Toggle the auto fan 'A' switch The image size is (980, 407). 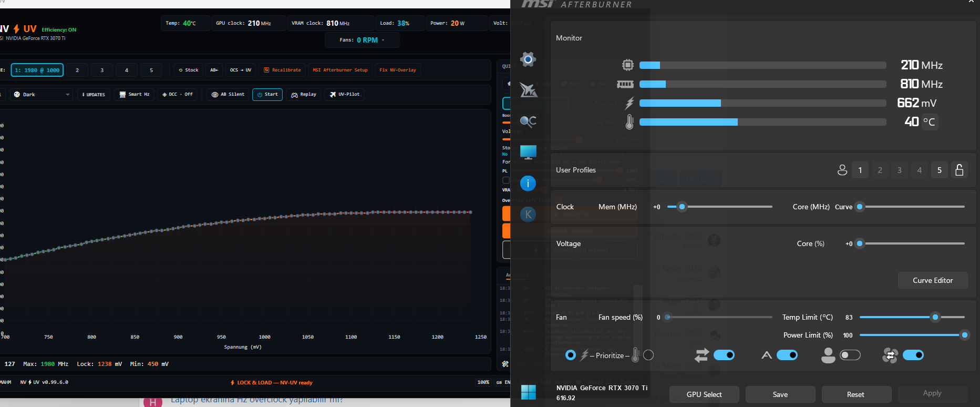pos(787,355)
